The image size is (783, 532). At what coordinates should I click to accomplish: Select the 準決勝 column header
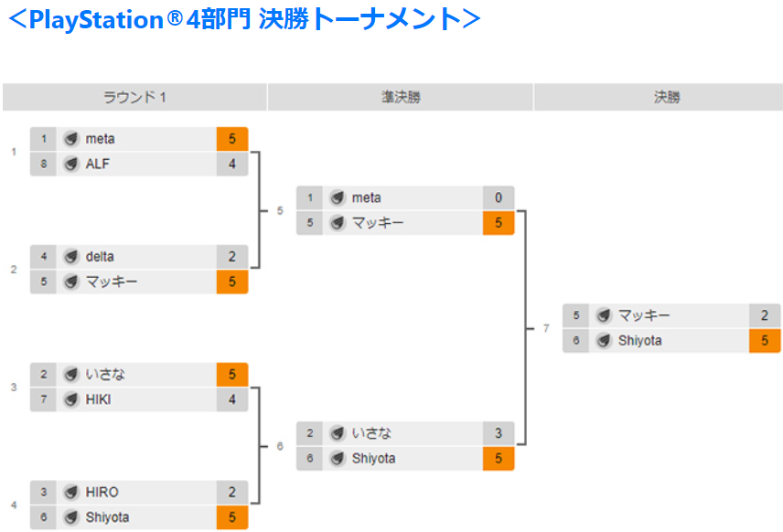point(401,97)
